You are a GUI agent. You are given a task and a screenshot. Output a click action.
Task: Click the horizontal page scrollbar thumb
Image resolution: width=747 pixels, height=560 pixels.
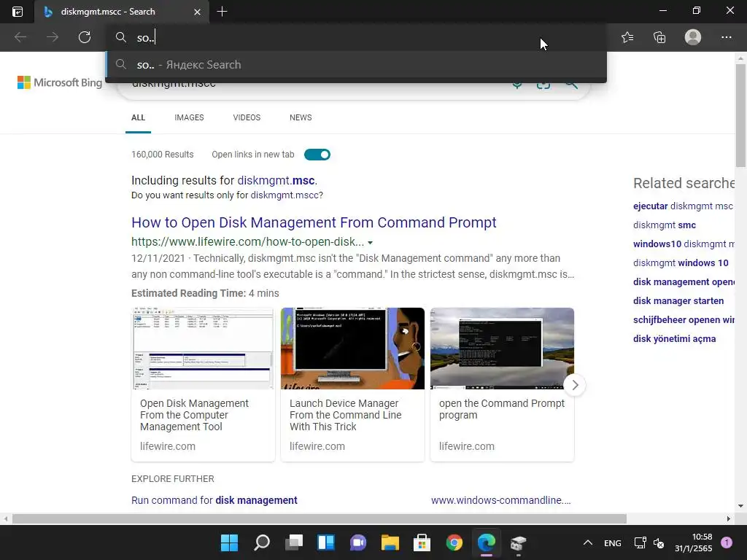pos(320,518)
